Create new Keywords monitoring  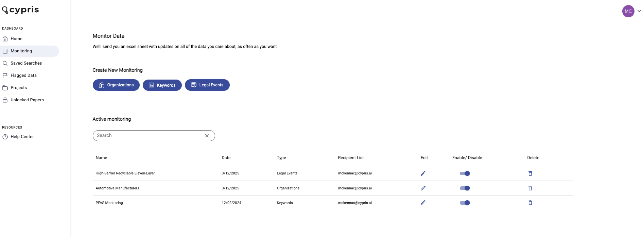[x=162, y=85]
